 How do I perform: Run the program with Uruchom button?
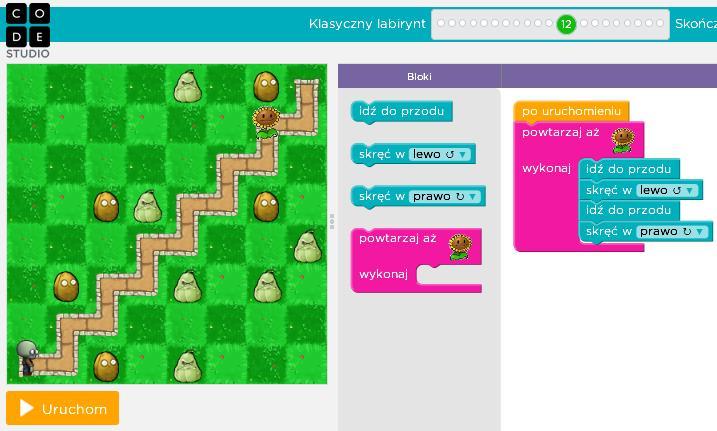(63, 408)
